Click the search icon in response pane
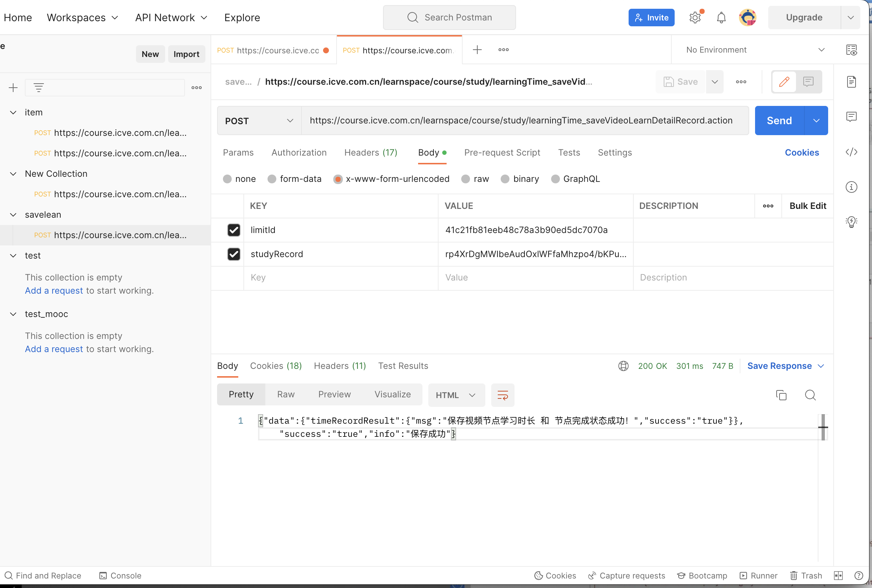This screenshot has height=588, width=872. click(x=810, y=395)
